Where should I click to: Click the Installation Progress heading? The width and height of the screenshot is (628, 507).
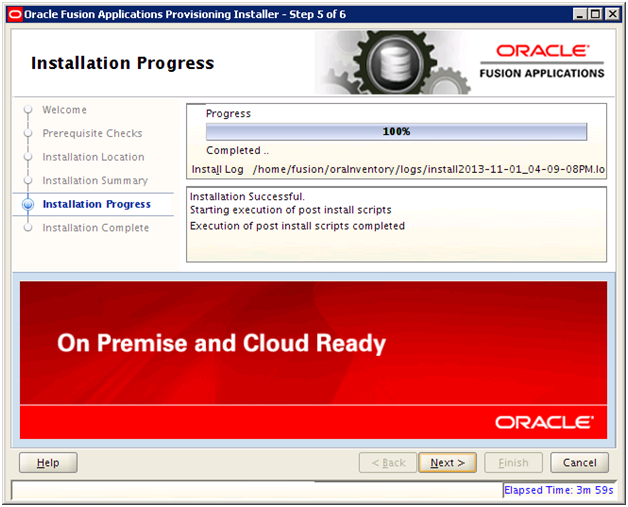(123, 63)
